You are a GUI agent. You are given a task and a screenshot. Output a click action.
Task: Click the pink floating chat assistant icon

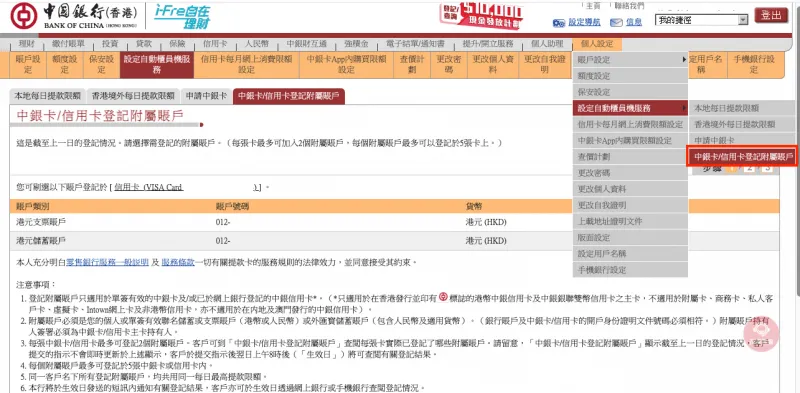[761, 333]
